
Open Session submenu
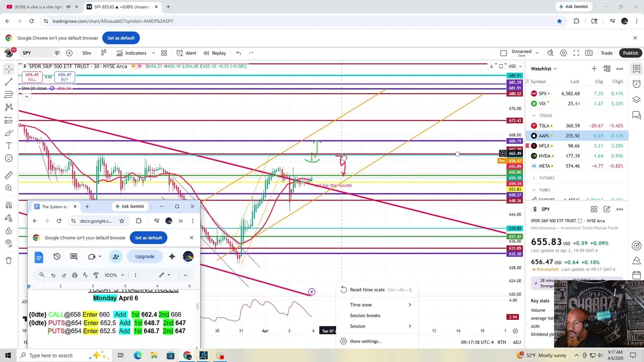[377, 326]
